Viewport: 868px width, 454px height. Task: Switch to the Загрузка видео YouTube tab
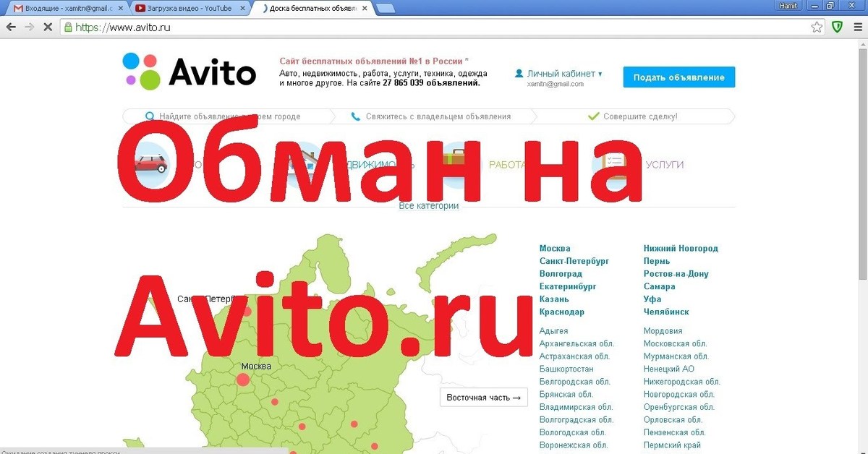[188, 8]
